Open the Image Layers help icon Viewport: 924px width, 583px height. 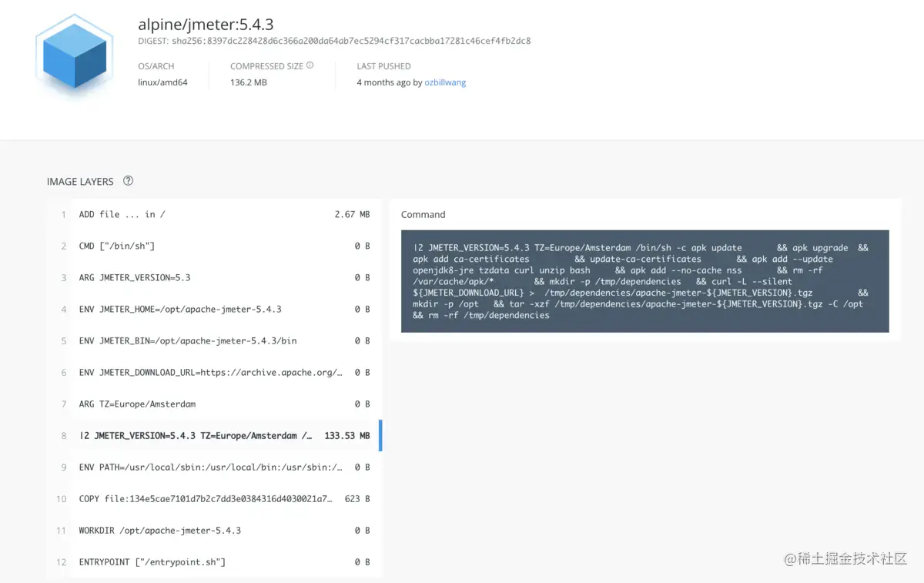click(x=128, y=181)
